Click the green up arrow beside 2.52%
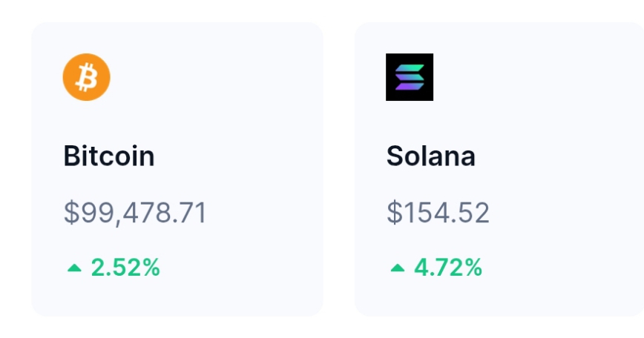 point(74,268)
